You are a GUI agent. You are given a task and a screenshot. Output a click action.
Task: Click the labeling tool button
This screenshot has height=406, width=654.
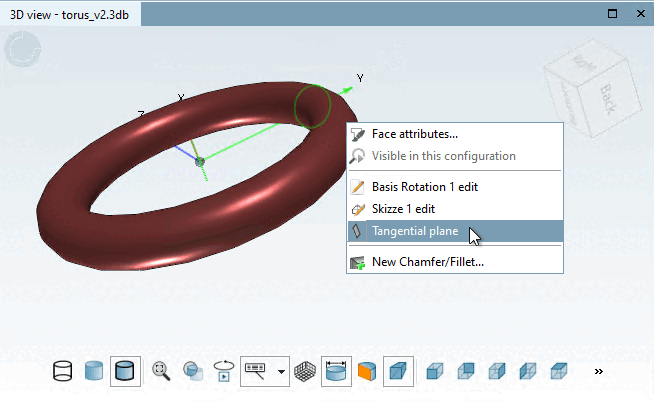(255, 371)
